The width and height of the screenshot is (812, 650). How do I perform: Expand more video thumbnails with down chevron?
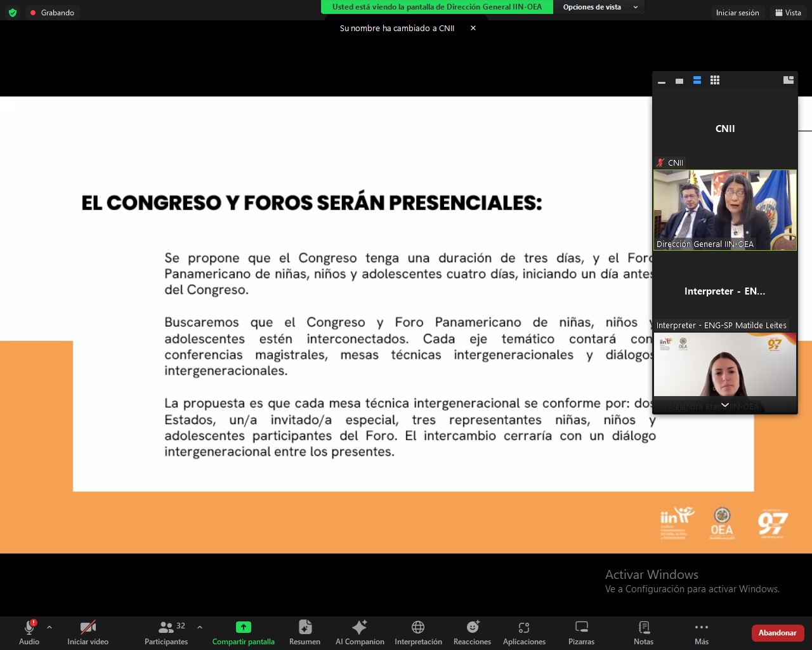point(725,405)
